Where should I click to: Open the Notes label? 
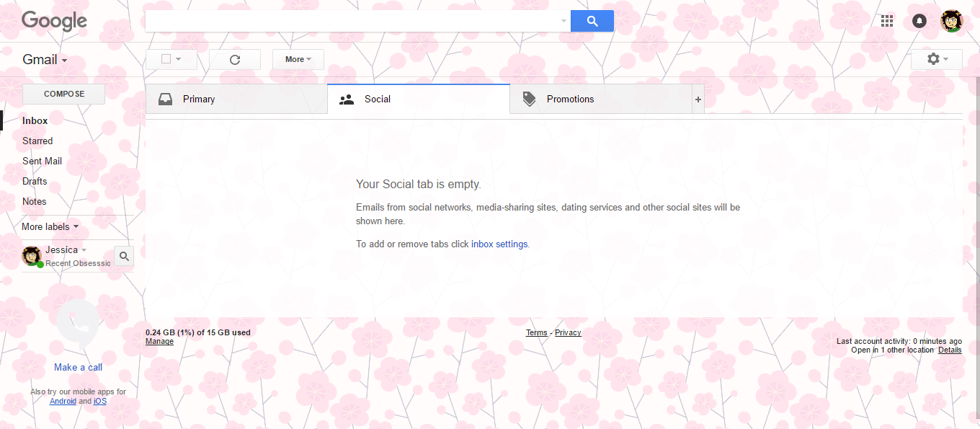pos(35,202)
